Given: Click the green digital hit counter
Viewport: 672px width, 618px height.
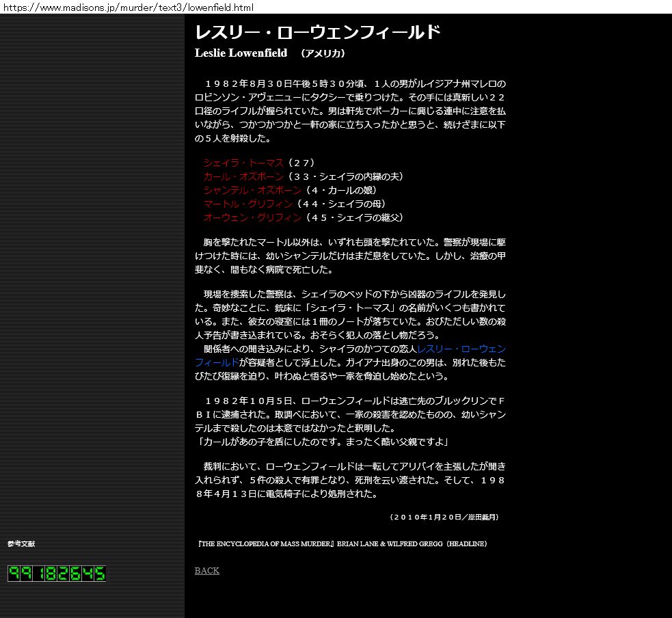Looking at the screenshot, I should coord(57,573).
